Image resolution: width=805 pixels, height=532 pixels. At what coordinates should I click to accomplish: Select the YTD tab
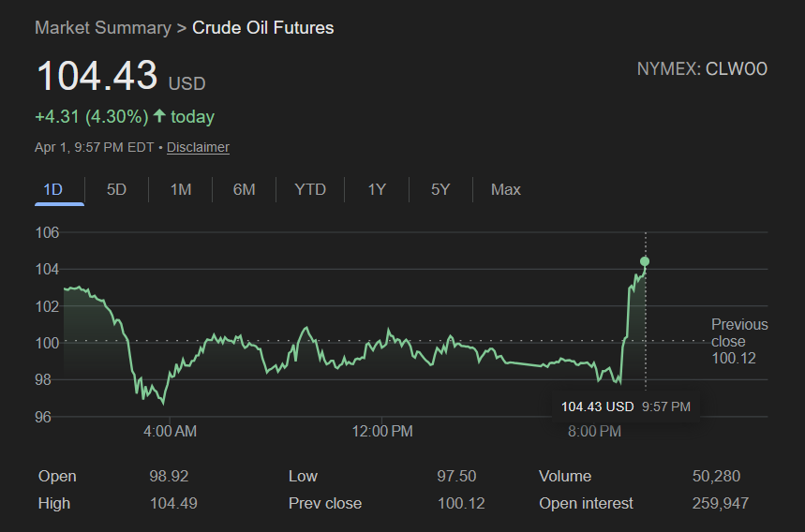310,189
